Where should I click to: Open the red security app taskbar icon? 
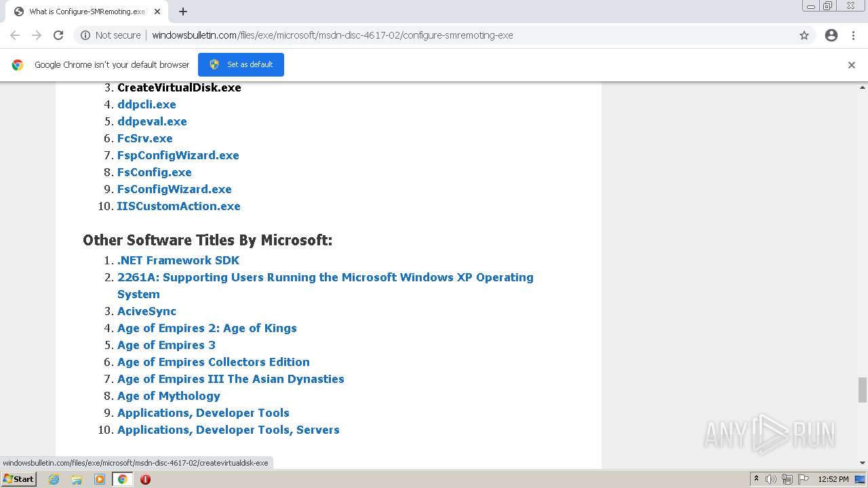(x=145, y=479)
